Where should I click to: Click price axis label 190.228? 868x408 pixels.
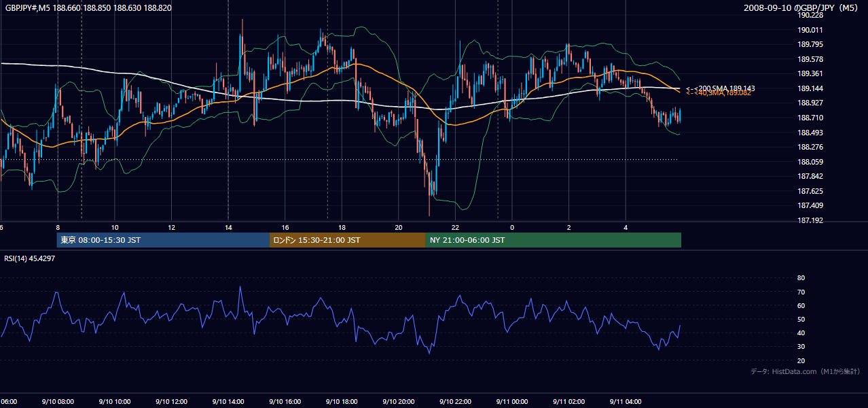coord(810,15)
